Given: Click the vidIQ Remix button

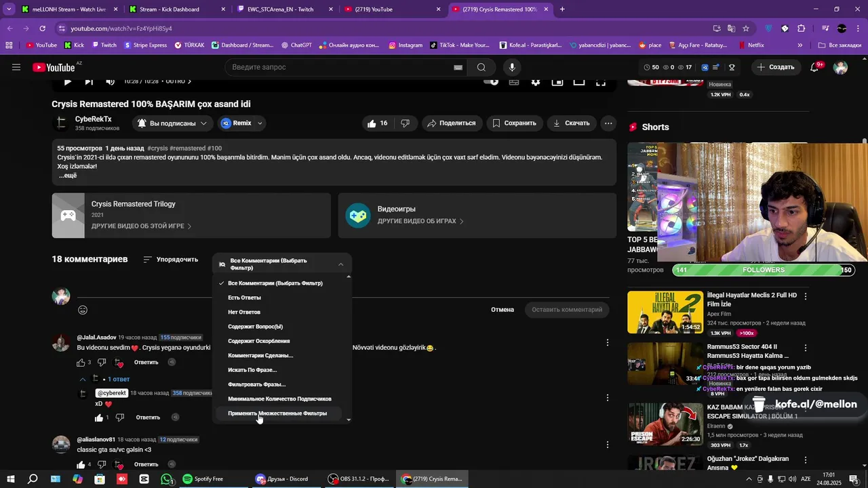Looking at the screenshot, I should [x=237, y=123].
